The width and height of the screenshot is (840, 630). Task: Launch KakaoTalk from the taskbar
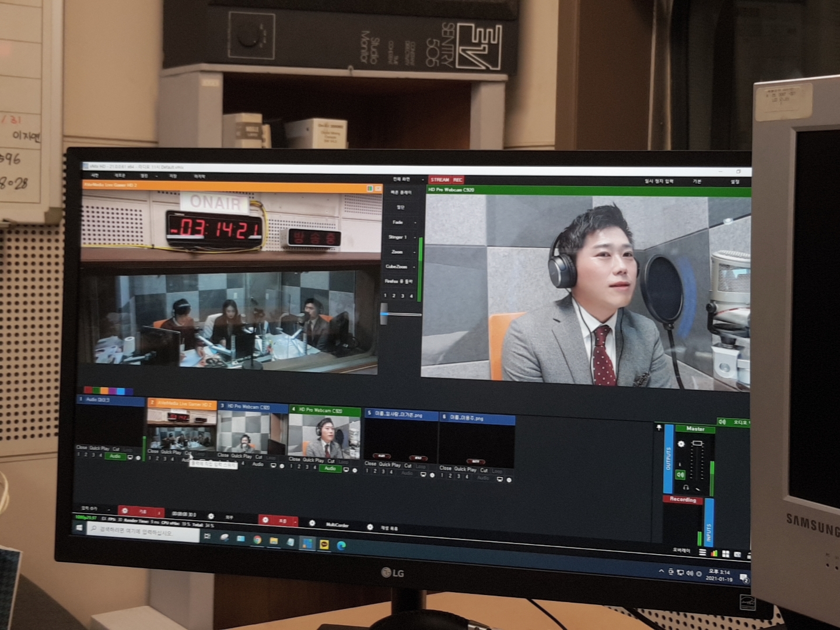pyautogui.click(x=324, y=545)
